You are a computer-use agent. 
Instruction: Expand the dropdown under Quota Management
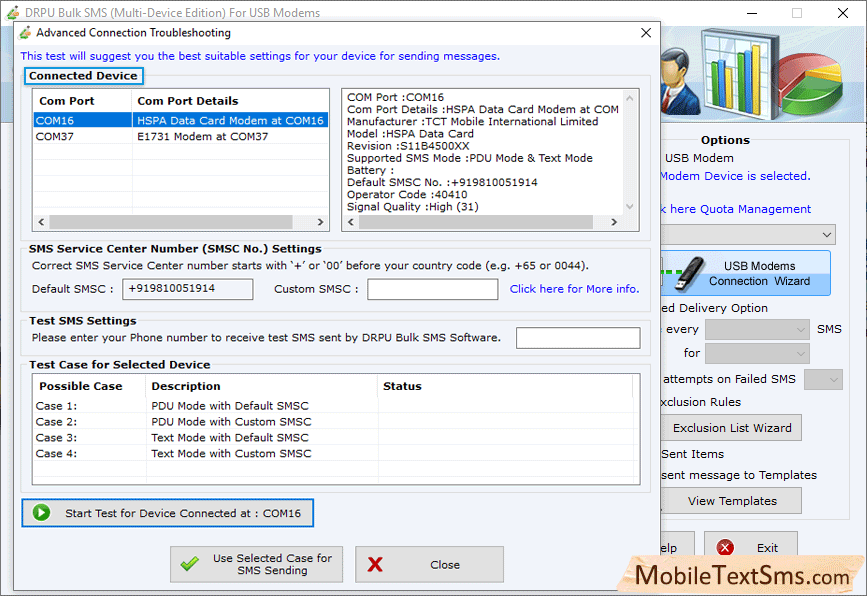pyautogui.click(x=826, y=234)
